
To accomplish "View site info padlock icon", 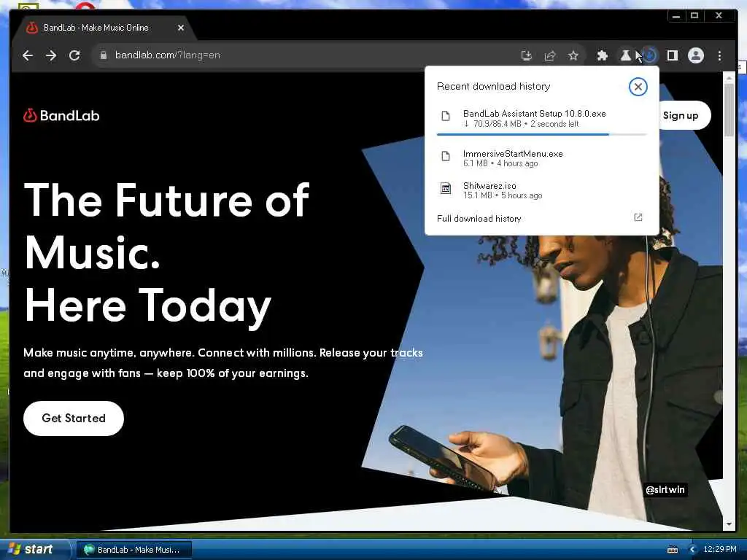I will coord(104,55).
